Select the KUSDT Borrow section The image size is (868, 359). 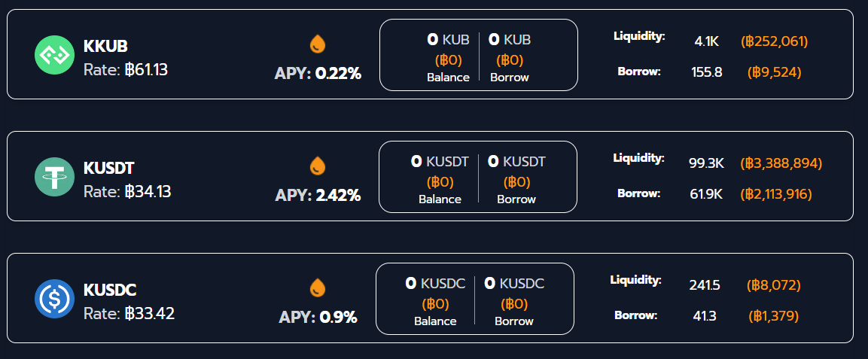pos(516,179)
